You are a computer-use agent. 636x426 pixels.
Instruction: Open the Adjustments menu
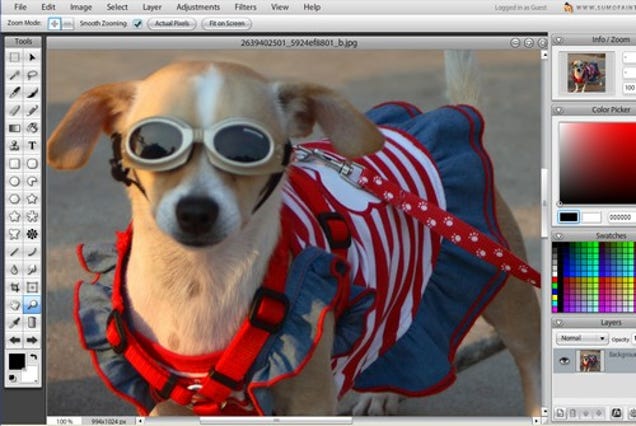coord(197,7)
